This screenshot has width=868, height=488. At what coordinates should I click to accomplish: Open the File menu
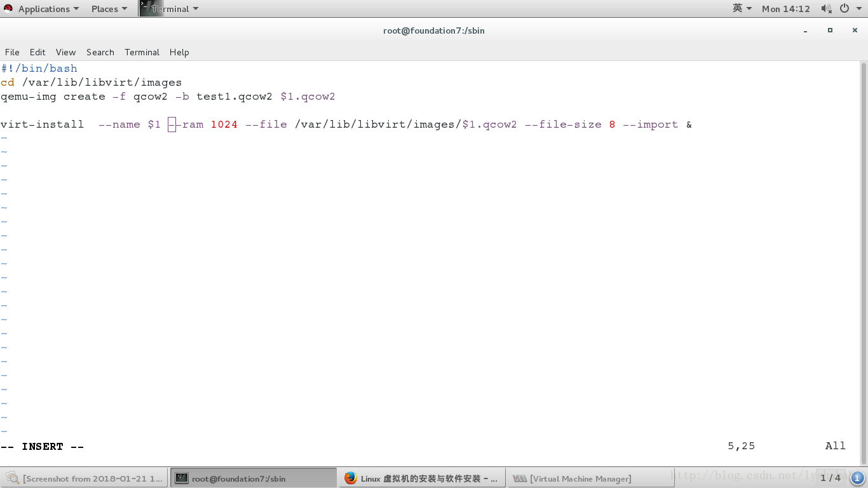pyautogui.click(x=12, y=52)
